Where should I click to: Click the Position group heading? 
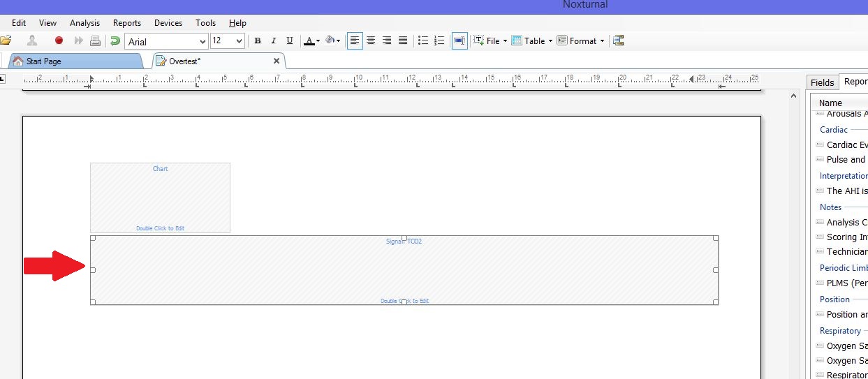(834, 299)
